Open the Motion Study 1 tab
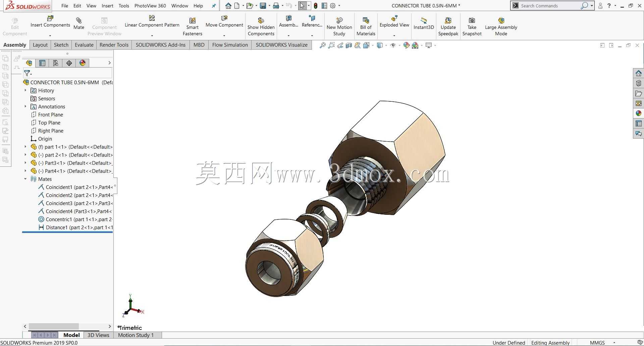Screen dimensions: 644x346 pos(136,335)
